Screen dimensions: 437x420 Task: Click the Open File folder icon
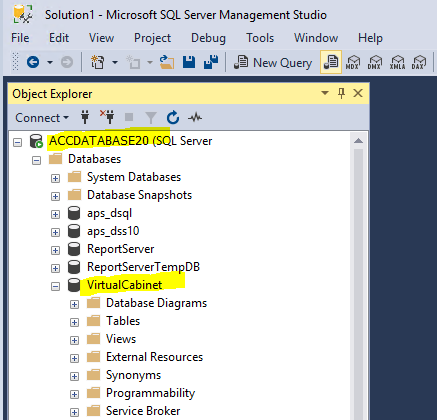coord(167,62)
